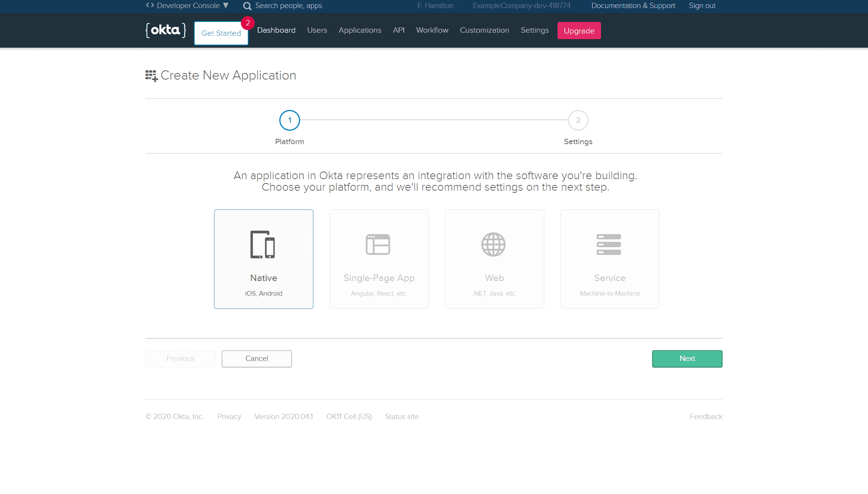This screenshot has height=494, width=868.
Task: Select the Native iOS, Android platform card
Action: click(x=264, y=259)
